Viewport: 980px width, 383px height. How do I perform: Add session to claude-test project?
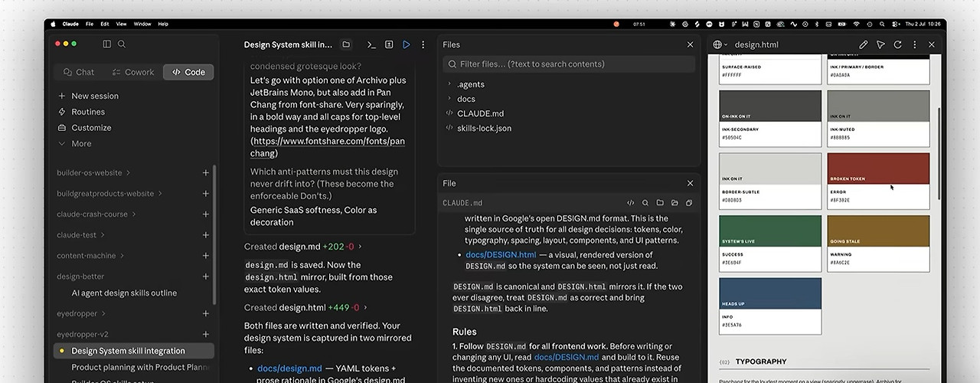(x=205, y=235)
